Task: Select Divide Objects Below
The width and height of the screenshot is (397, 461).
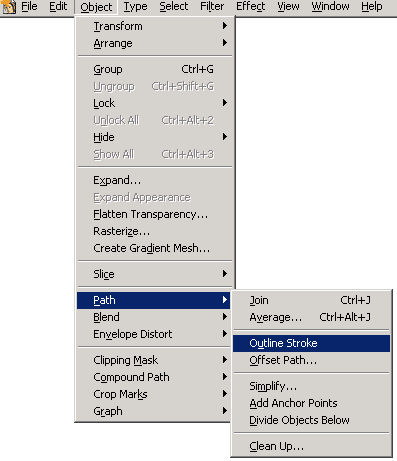Action: pos(311,420)
